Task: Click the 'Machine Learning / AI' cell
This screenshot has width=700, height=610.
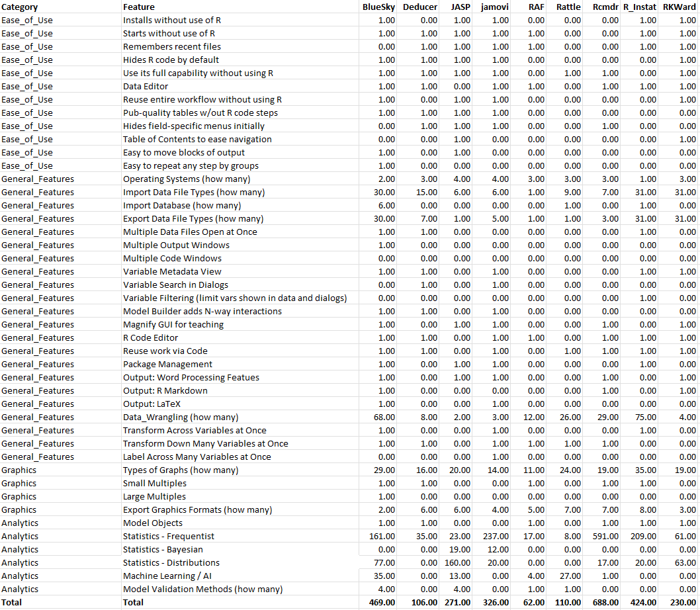Action: point(167,576)
